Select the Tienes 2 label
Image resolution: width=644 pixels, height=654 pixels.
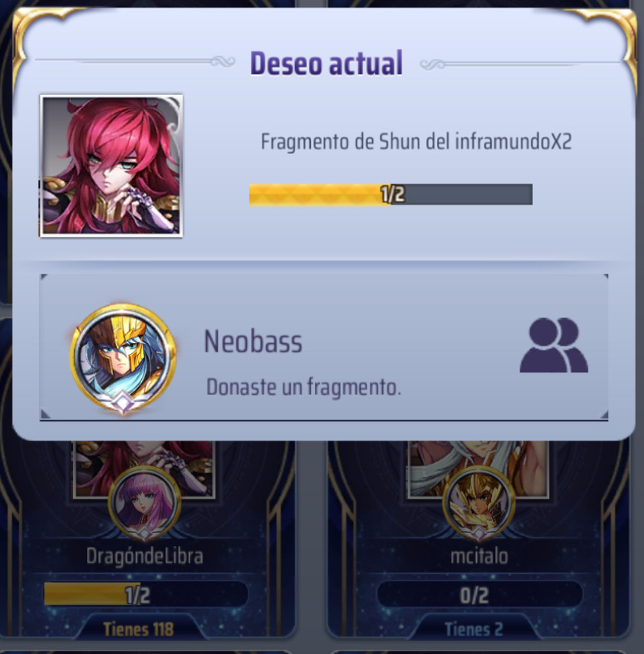coord(474,629)
